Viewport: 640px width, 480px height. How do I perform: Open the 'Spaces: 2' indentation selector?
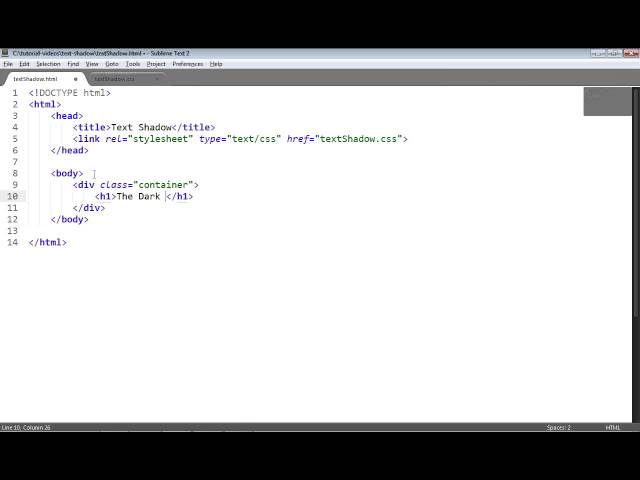click(x=558, y=427)
